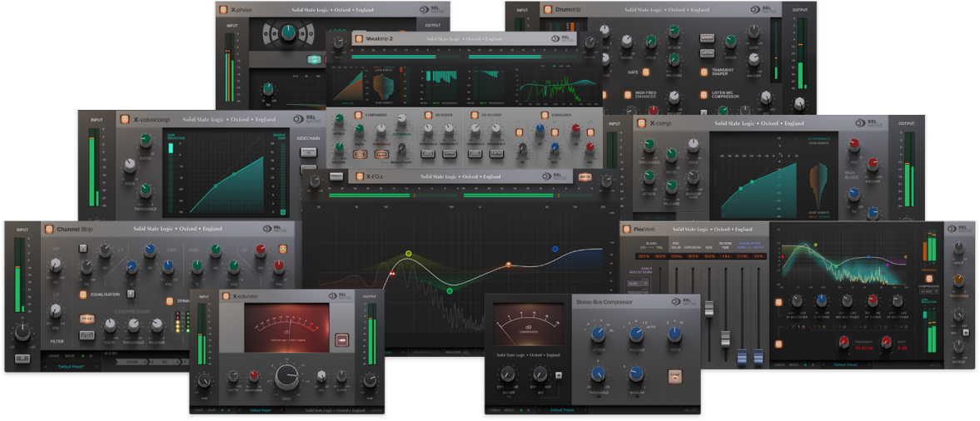Open X-saturator Default Preset list

click(262, 410)
